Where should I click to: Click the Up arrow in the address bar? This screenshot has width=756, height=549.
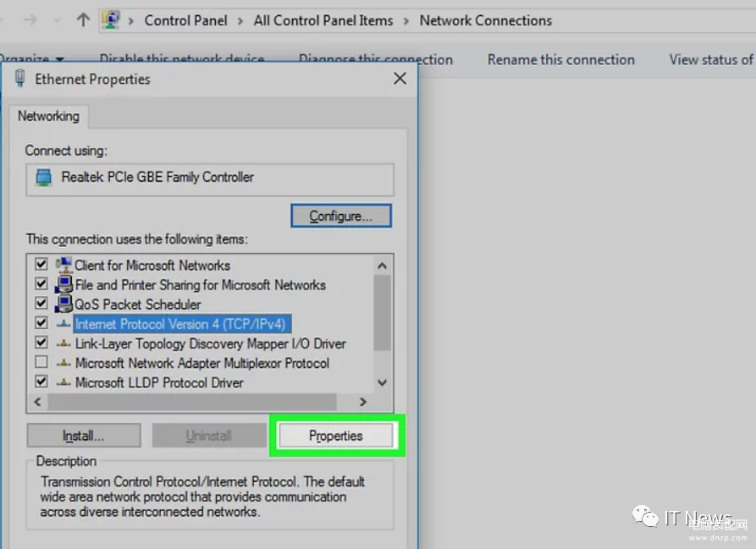(83, 19)
